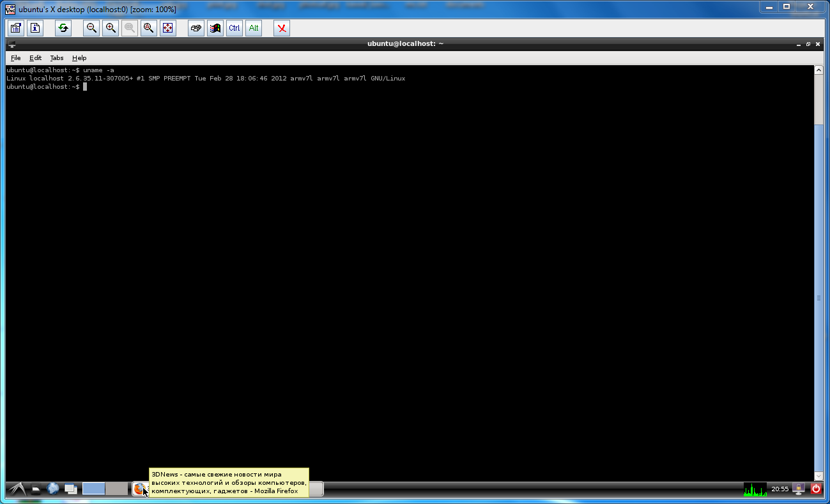The image size is (830, 504).
Task: Zoom out the remote desktop view
Action: point(91,28)
